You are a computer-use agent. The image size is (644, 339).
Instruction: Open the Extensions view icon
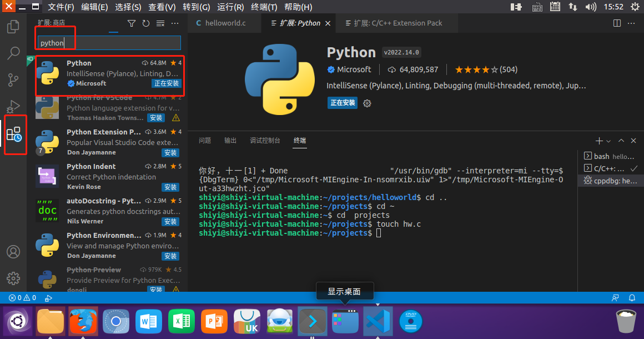tap(14, 134)
